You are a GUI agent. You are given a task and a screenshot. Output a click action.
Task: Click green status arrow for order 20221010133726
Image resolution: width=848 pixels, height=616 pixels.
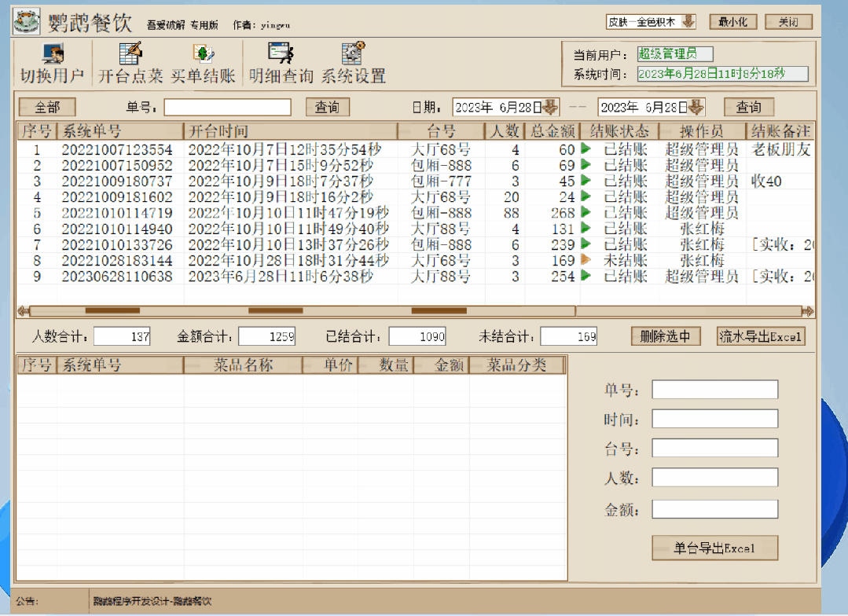(x=586, y=244)
